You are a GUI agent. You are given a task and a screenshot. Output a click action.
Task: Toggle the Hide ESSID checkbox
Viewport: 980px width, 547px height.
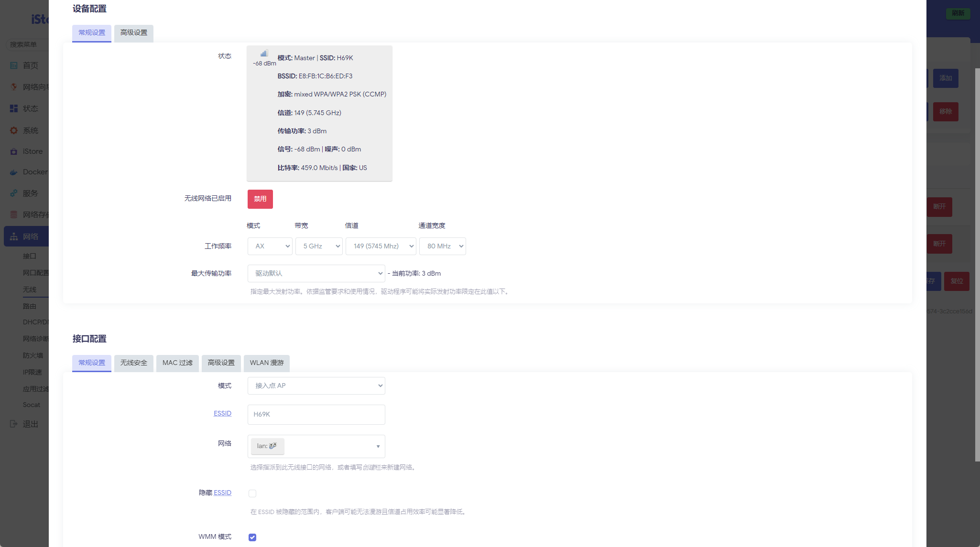click(x=252, y=493)
